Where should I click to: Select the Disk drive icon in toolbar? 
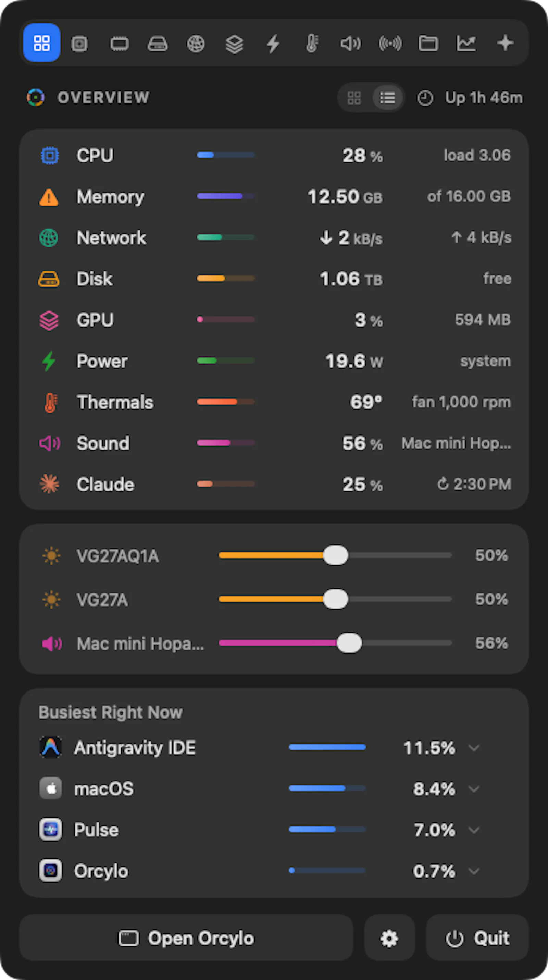(158, 44)
